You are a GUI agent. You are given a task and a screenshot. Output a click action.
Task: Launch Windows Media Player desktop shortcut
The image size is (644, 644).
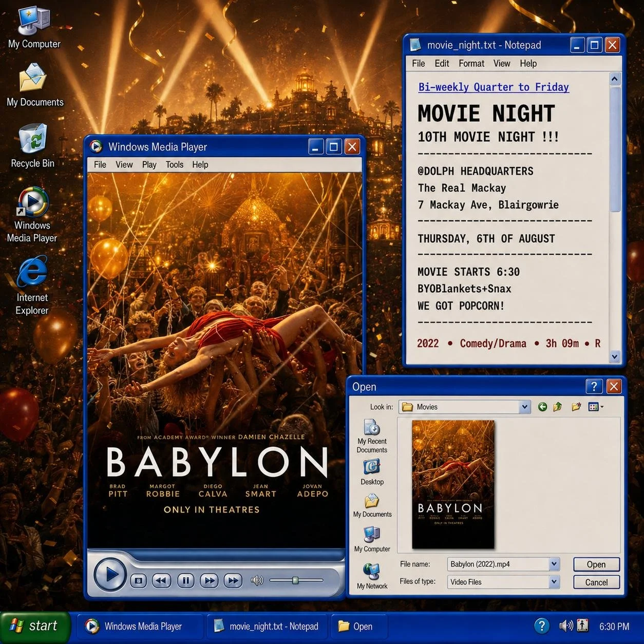tap(32, 215)
